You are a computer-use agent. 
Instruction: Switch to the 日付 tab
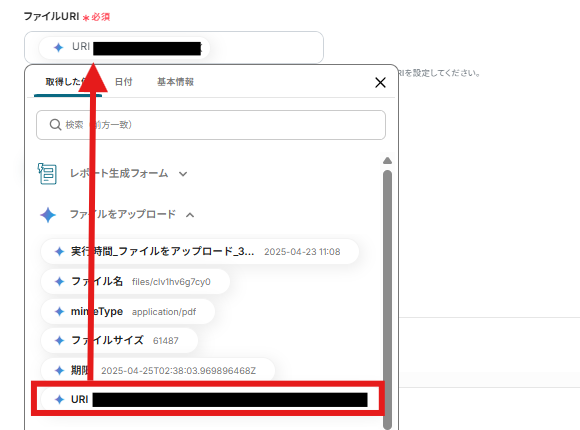click(124, 82)
